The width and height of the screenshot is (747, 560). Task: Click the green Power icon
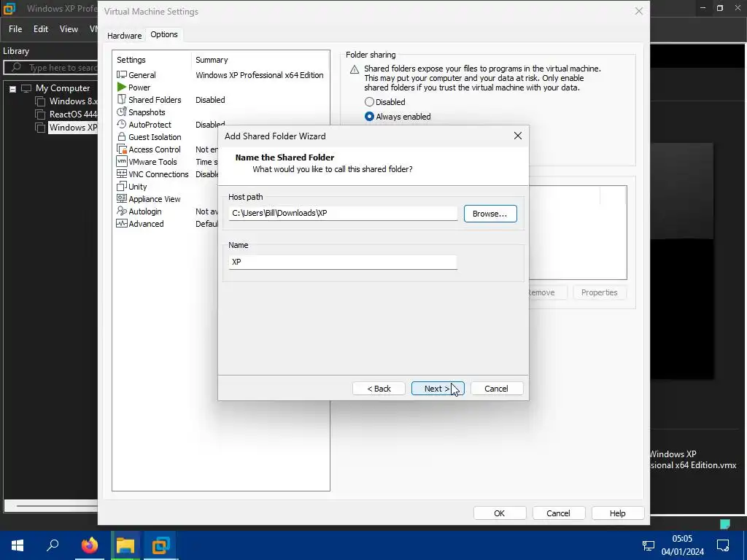click(x=122, y=87)
